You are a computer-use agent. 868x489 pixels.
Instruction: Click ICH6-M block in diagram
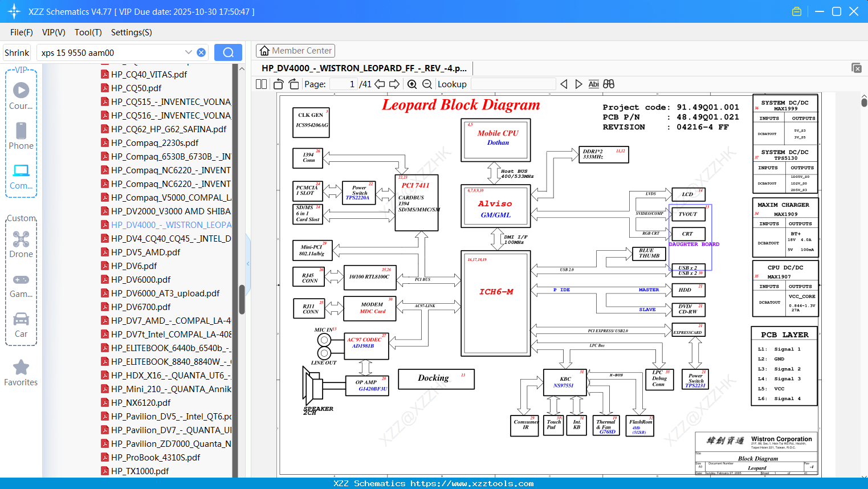pos(496,303)
